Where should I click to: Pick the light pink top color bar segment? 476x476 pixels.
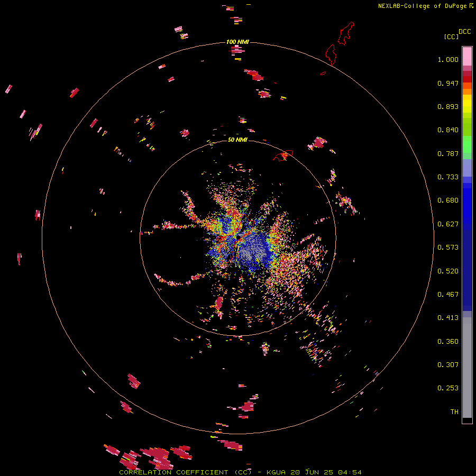click(x=467, y=57)
